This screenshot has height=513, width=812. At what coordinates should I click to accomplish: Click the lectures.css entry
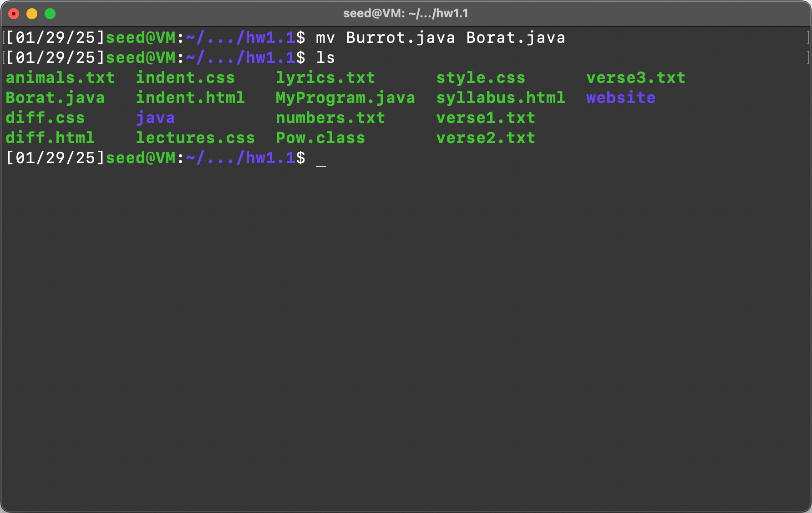[x=195, y=138]
